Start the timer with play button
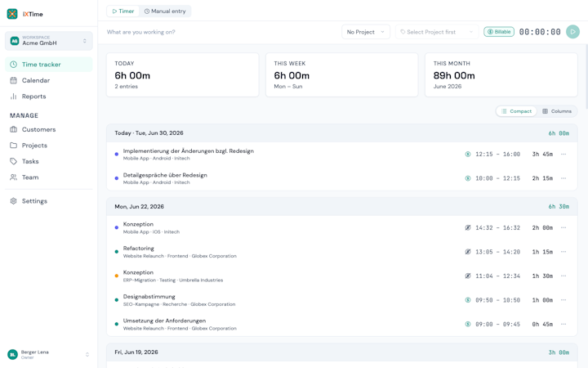The image size is (588, 368). pos(572,32)
